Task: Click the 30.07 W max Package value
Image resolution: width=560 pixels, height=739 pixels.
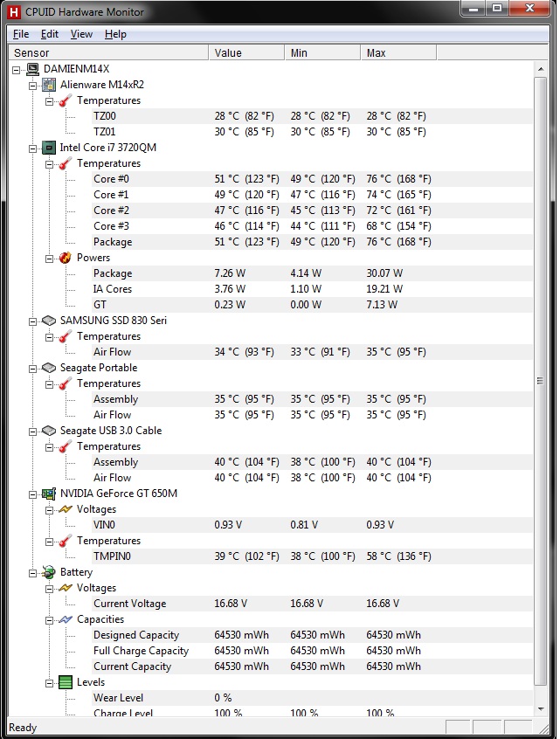Action: pos(384,273)
